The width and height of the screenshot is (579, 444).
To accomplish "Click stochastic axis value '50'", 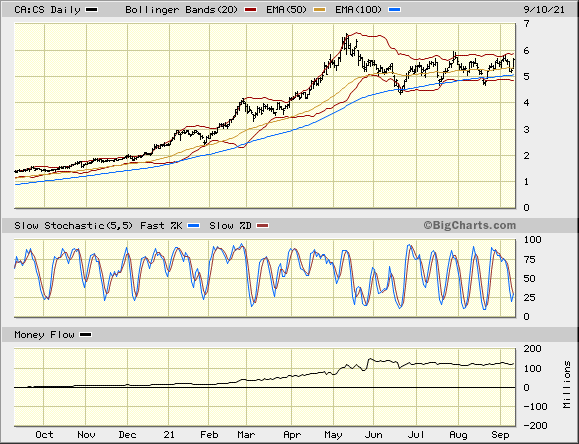I will [x=530, y=279].
